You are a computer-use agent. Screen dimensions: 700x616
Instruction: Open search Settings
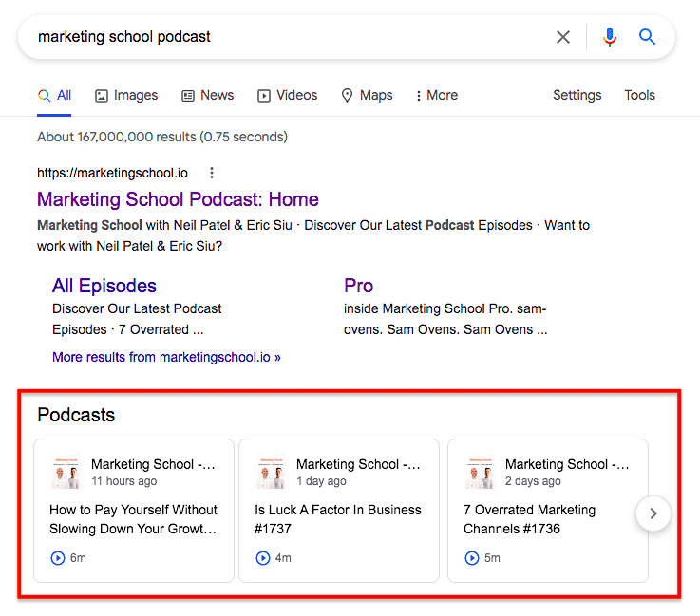tap(577, 95)
